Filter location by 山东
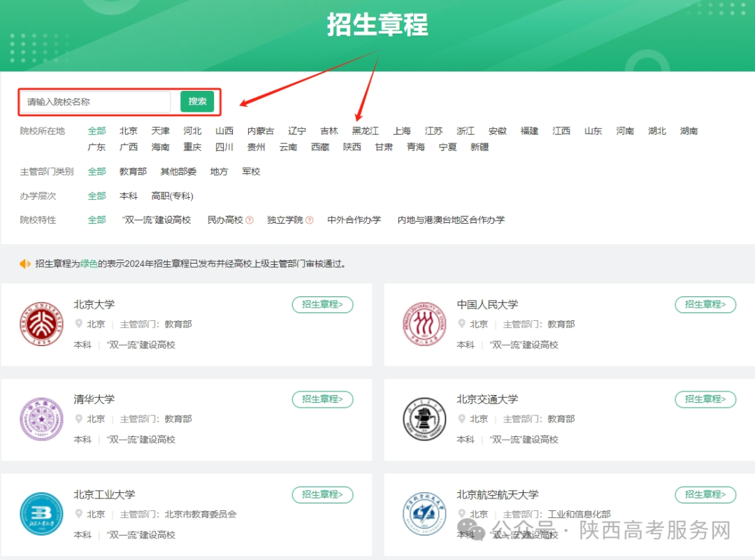This screenshot has width=755, height=560. coord(594,131)
